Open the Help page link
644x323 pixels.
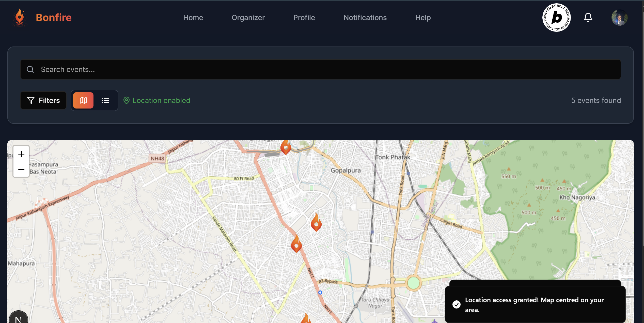coord(423,18)
